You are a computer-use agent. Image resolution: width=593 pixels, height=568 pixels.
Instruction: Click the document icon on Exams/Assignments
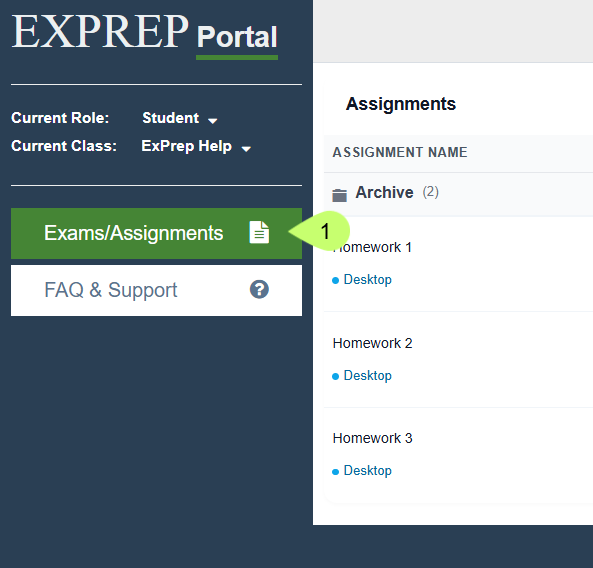click(x=259, y=232)
